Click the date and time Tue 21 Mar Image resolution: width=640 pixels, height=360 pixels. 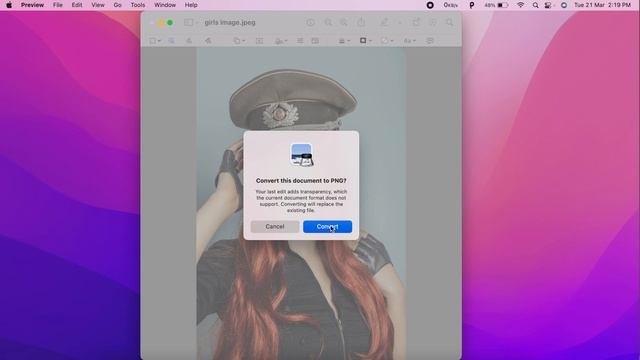(x=602, y=5)
